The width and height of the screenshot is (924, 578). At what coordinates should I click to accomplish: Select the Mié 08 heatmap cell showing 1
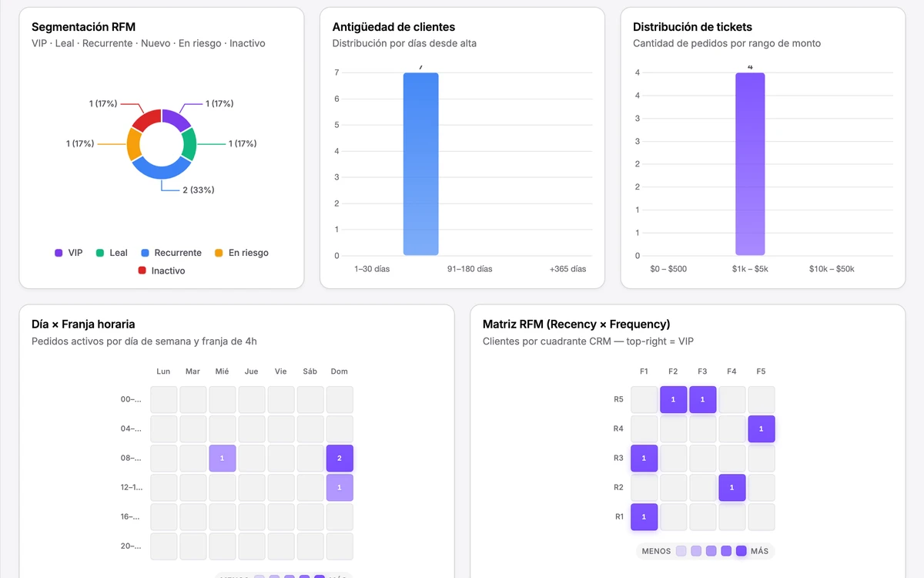(x=223, y=458)
